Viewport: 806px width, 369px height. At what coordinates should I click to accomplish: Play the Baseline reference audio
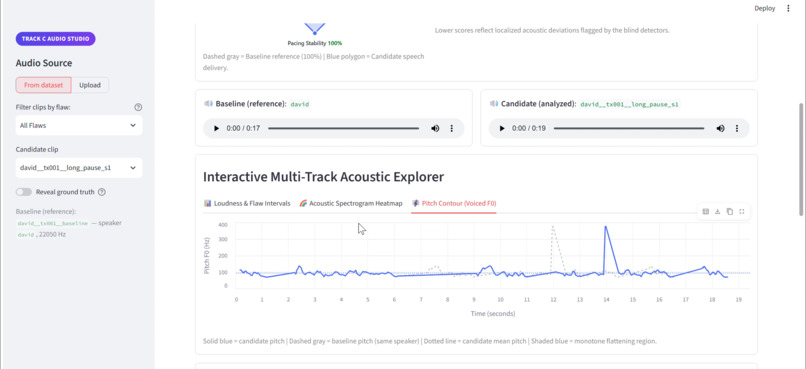point(216,128)
